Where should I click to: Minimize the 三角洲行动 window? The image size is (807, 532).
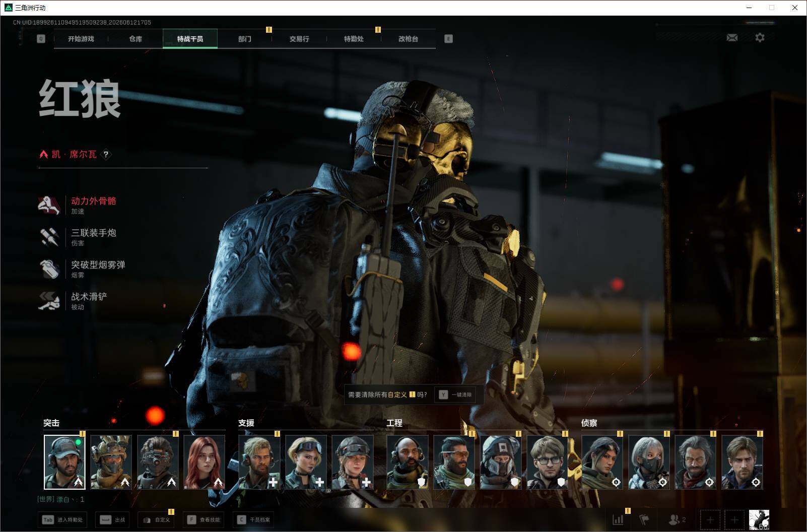coord(749,8)
